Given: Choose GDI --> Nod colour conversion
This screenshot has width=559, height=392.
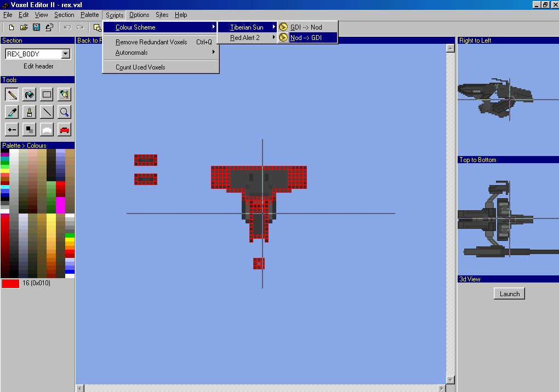Looking at the screenshot, I should [307, 27].
